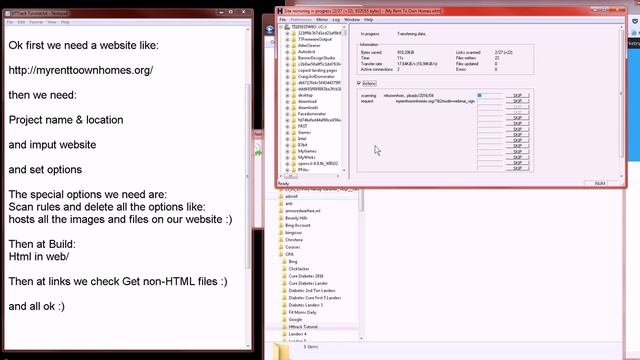Select 'Cure Diabetes 2016' folder in Explorer

pos(306,276)
